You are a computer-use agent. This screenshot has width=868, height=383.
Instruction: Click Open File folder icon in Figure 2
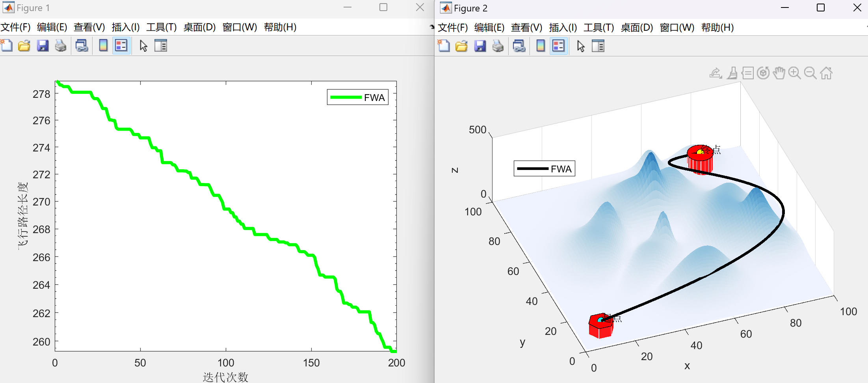pyautogui.click(x=461, y=46)
